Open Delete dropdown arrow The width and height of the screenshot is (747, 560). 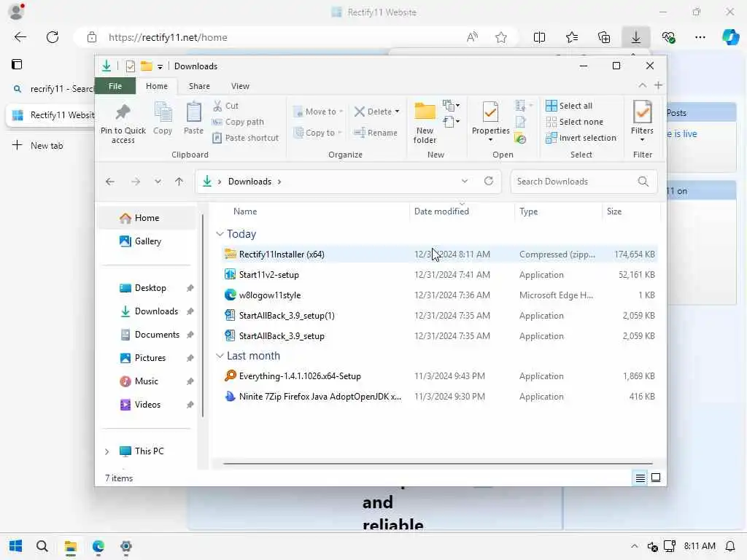(x=397, y=112)
